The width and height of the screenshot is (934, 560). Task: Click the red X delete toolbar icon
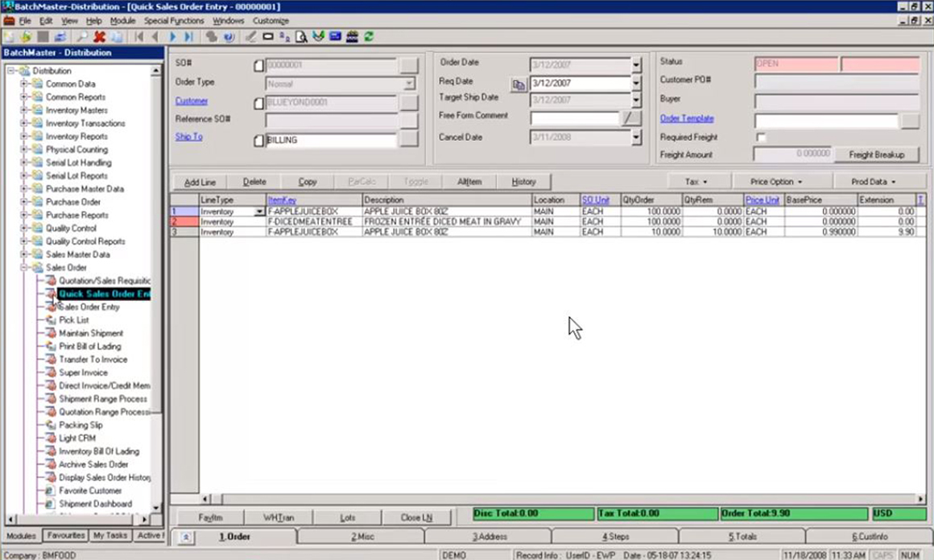[x=99, y=37]
